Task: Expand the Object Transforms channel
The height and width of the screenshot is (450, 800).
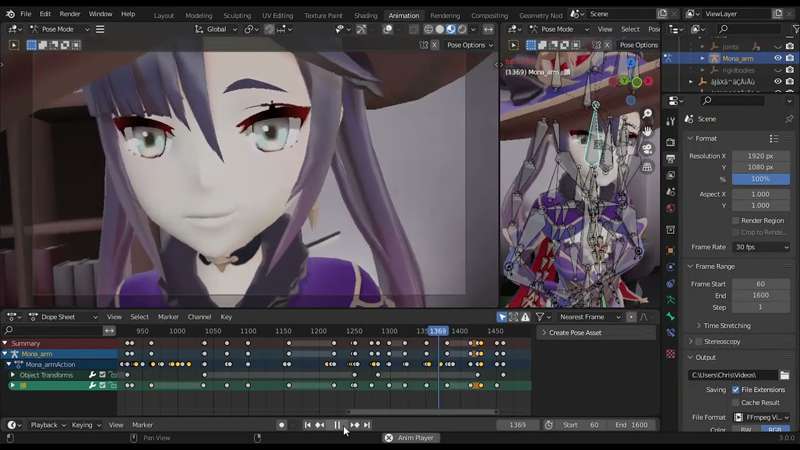Action: pyautogui.click(x=13, y=375)
